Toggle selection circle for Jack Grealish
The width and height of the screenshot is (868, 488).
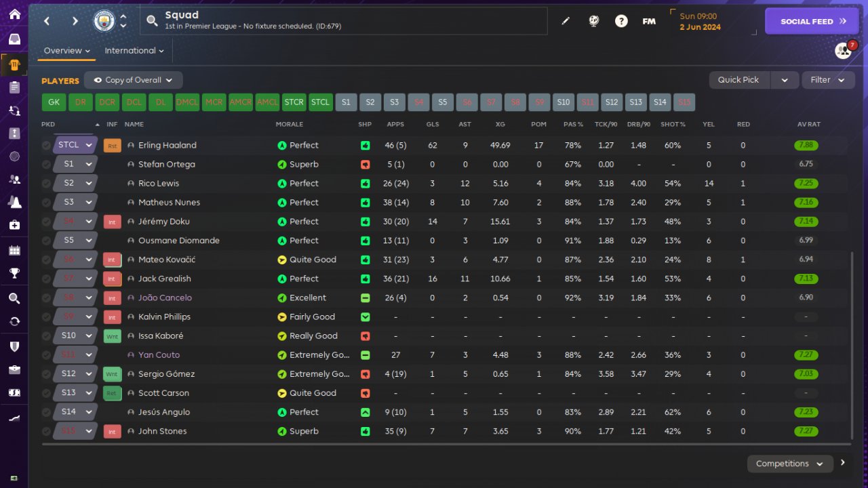click(x=46, y=279)
